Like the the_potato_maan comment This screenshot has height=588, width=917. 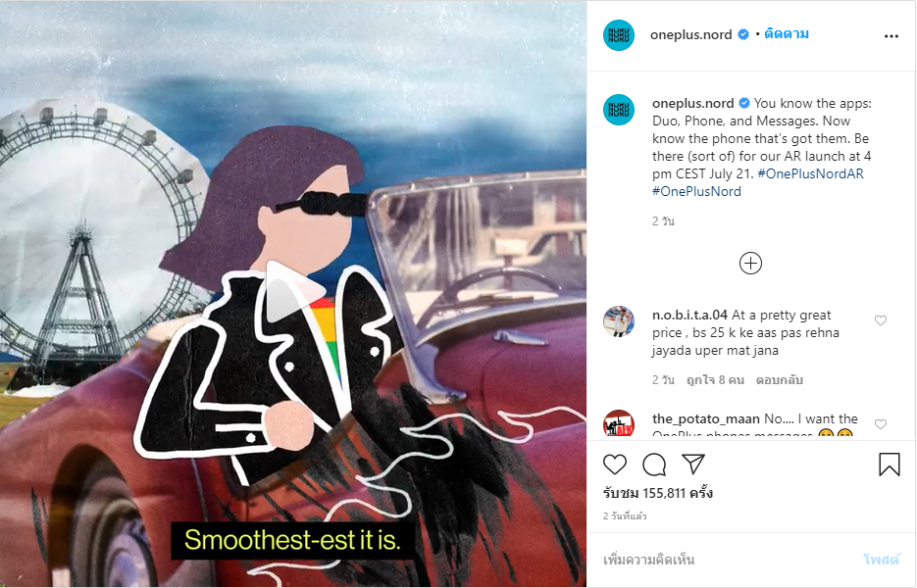pos(880,424)
